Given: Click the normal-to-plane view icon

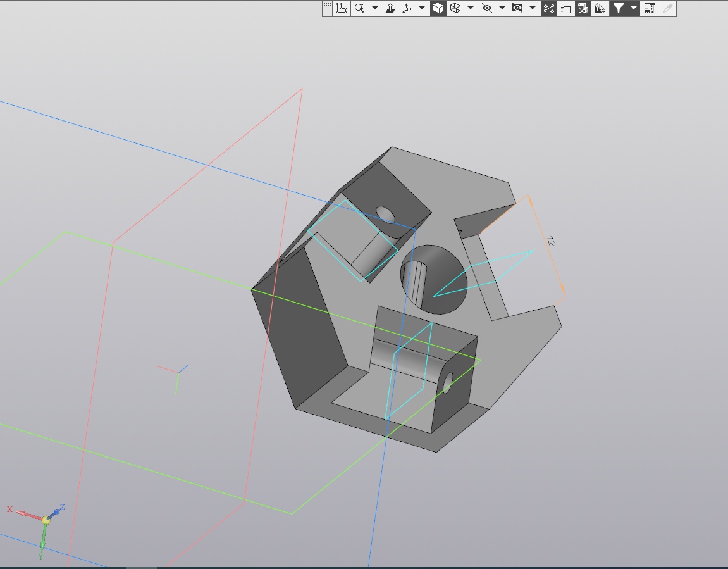Looking at the screenshot, I should (390, 8).
